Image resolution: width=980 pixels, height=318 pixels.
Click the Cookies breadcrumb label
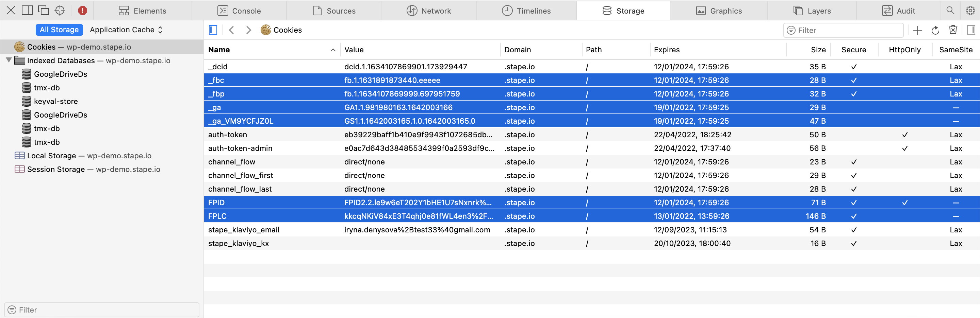click(x=287, y=30)
